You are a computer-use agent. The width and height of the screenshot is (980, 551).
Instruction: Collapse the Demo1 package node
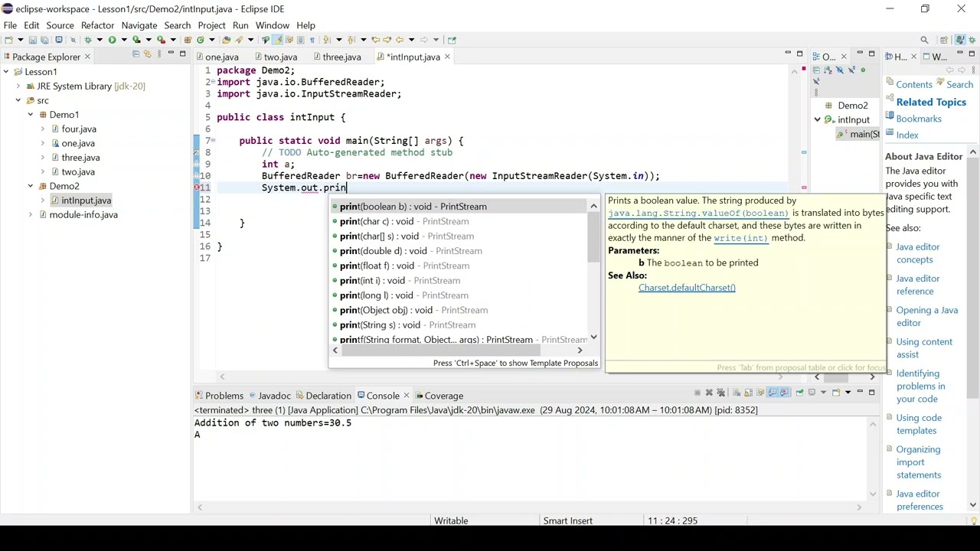(31, 115)
